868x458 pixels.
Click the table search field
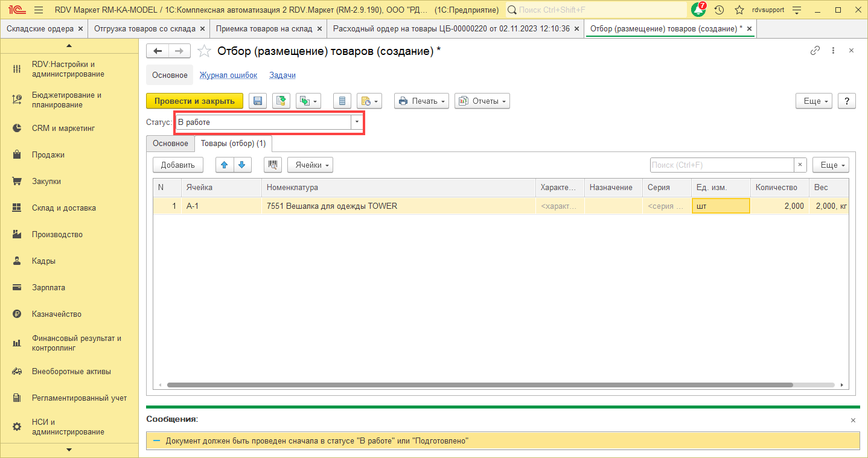(721, 165)
